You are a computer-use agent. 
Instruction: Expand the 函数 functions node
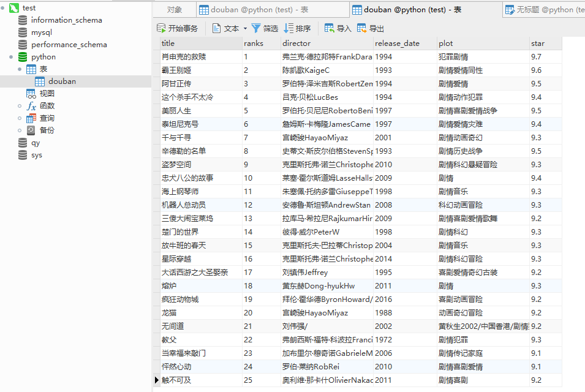(20, 106)
